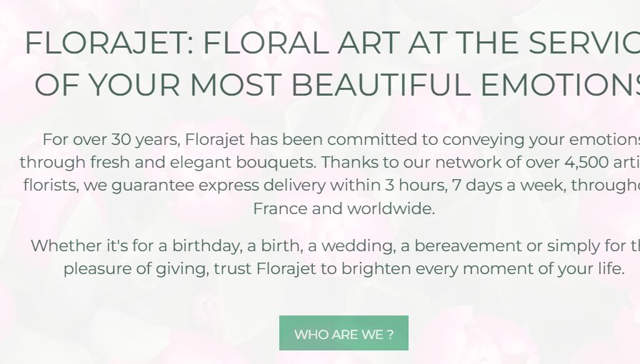Click the word FLORAJET: in the heading
Viewport: 640px width, 364px height.
[x=109, y=44]
